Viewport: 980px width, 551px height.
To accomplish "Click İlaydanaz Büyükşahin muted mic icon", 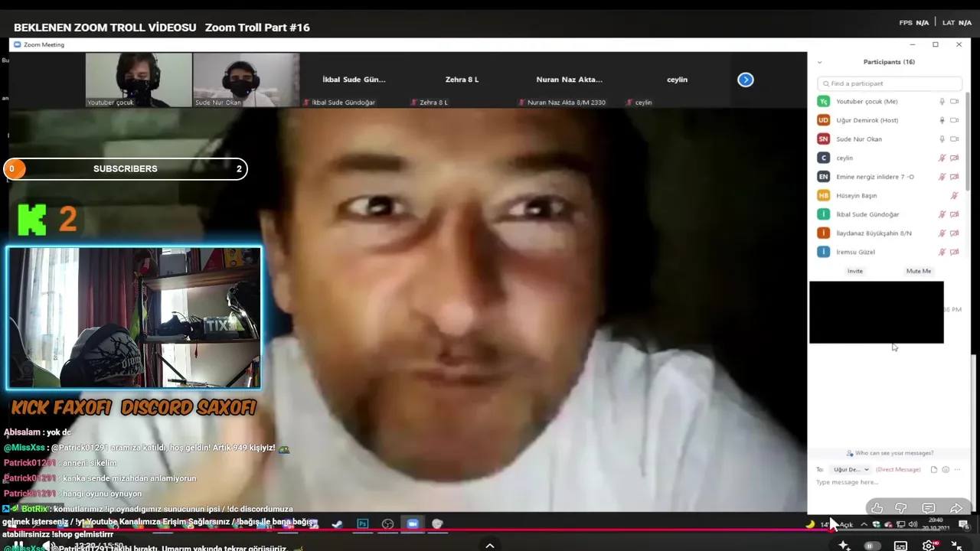I will click(x=942, y=233).
